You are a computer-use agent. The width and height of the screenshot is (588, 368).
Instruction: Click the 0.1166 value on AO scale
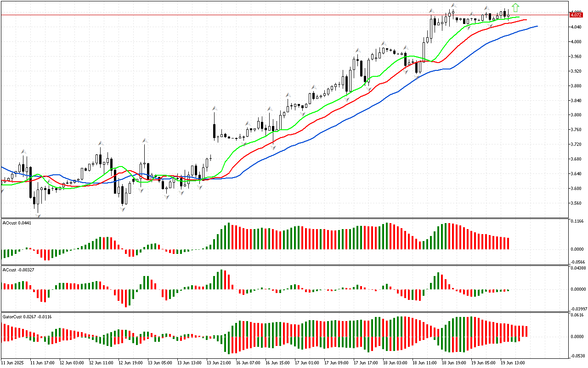point(577,222)
